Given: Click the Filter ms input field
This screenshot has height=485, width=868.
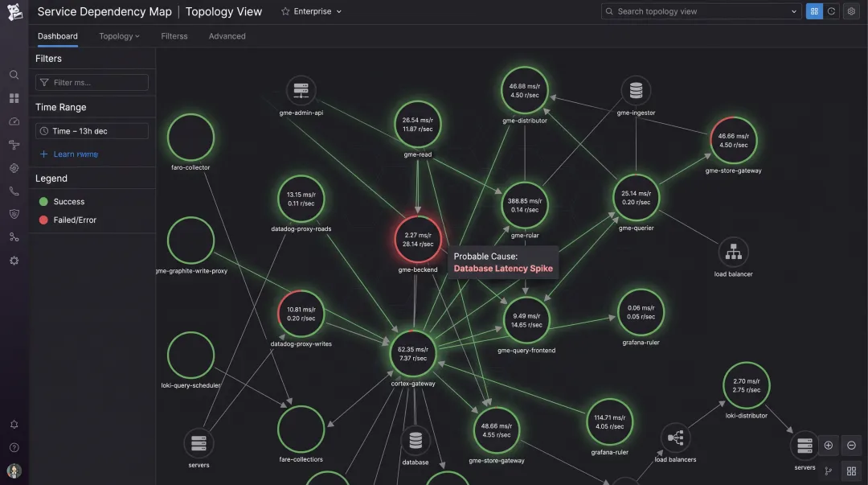Looking at the screenshot, I should [92, 83].
